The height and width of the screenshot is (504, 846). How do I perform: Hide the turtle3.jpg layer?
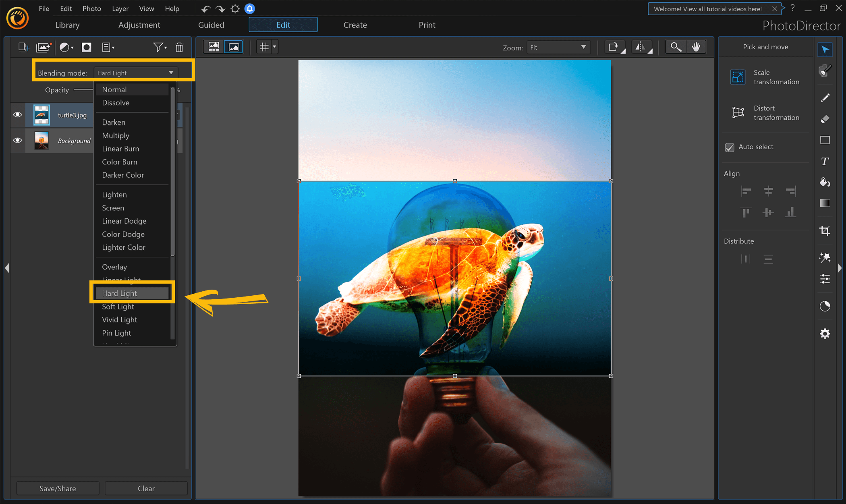click(17, 115)
